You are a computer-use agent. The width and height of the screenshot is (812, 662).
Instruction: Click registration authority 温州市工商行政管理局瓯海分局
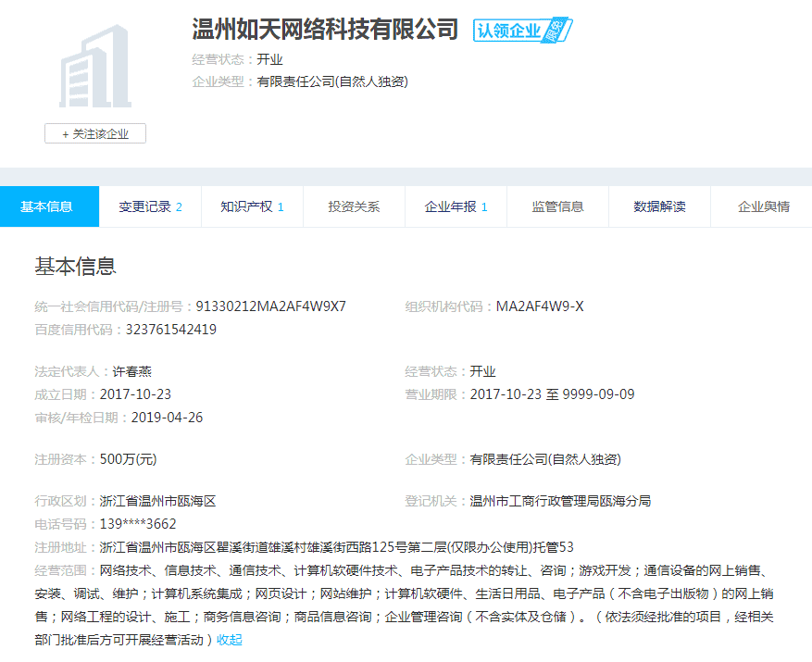[560, 501]
